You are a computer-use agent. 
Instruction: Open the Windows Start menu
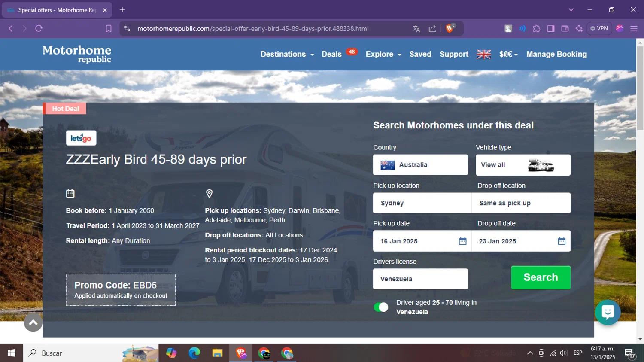pyautogui.click(x=12, y=353)
